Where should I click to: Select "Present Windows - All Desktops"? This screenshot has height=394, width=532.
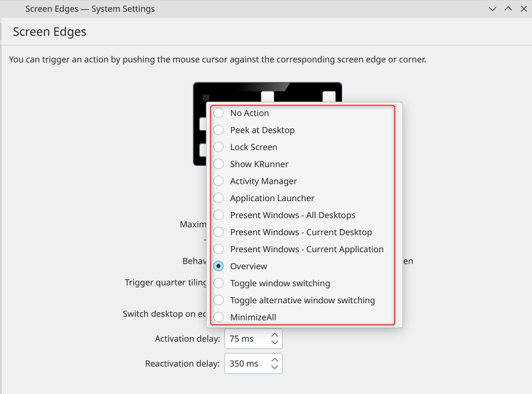click(219, 215)
